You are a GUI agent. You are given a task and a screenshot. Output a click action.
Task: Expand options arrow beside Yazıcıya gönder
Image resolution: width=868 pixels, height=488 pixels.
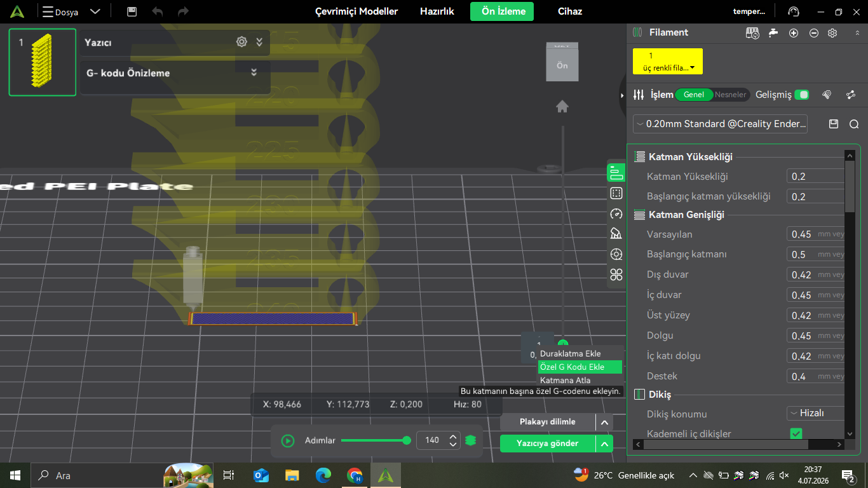pos(604,444)
